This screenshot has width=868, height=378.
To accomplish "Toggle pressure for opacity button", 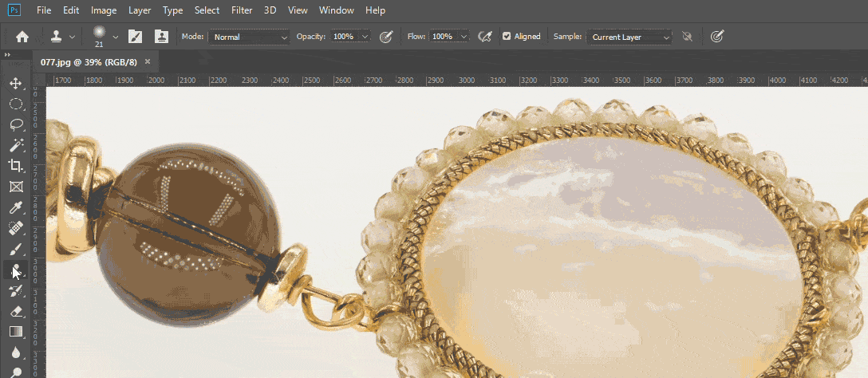I will [386, 37].
